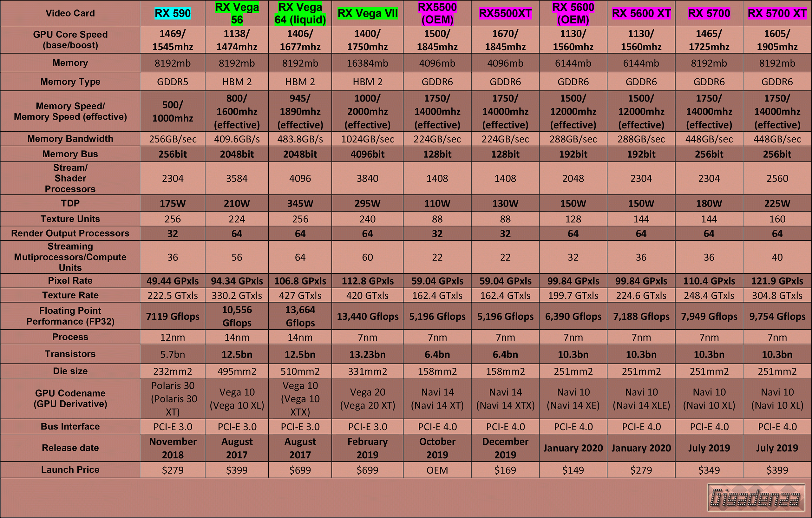
Task: Select the 345W TDP cell
Action: (x=300, y=203)
